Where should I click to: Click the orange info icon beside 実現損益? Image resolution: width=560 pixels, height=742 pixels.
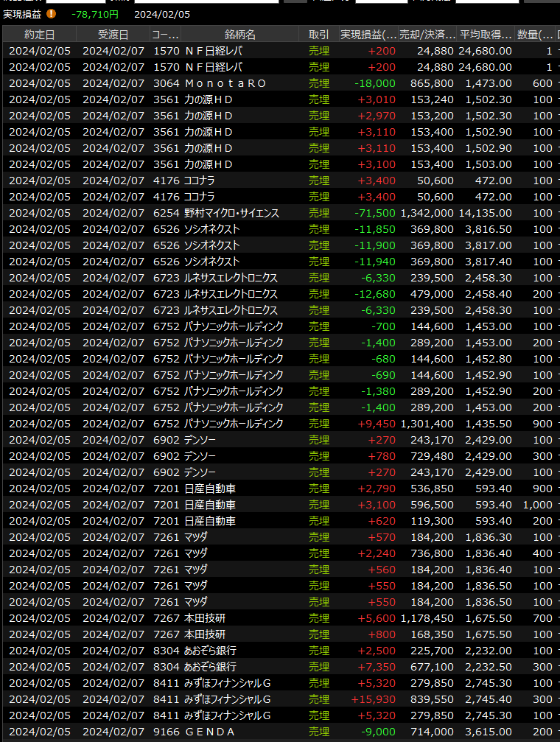pos(51,13)
